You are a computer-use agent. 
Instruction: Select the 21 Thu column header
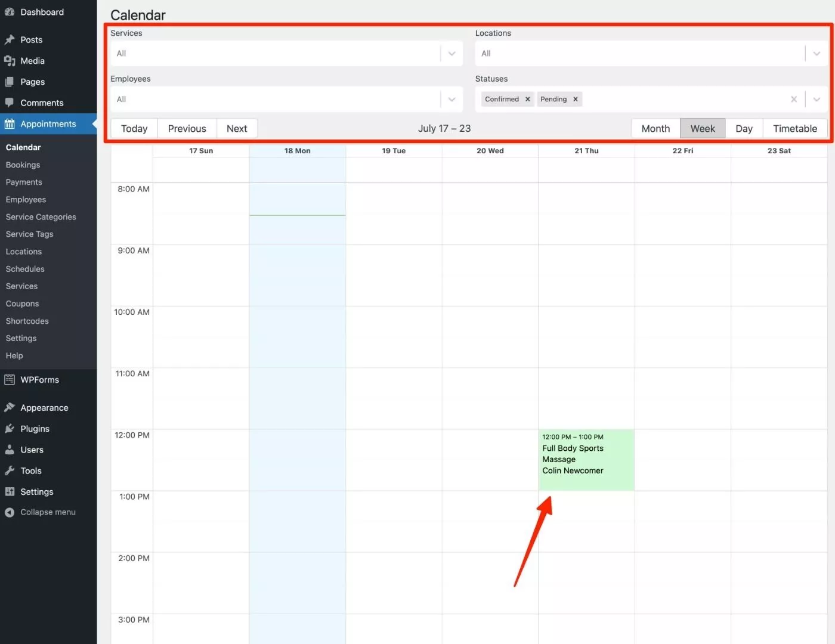[586, 151]
